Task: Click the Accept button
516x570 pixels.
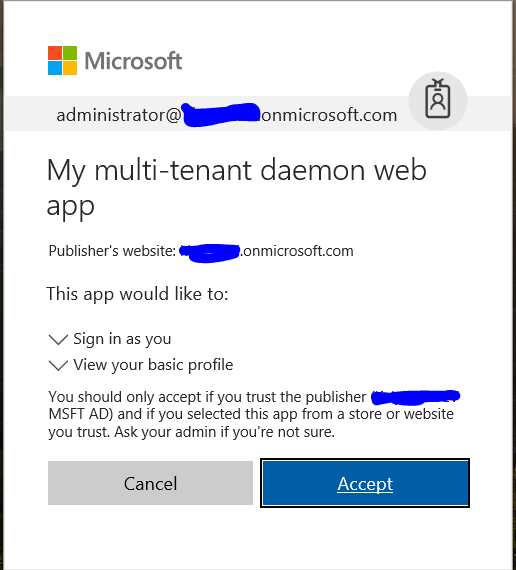Action: pyautogui.click(x=365, y=483)
